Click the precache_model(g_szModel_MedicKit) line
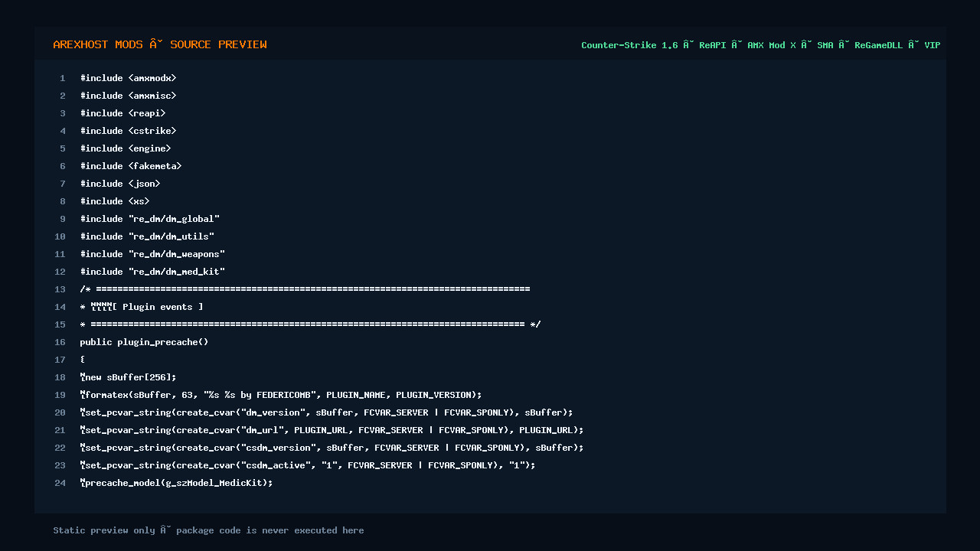The image size is (980, 551). coord(176,483)
